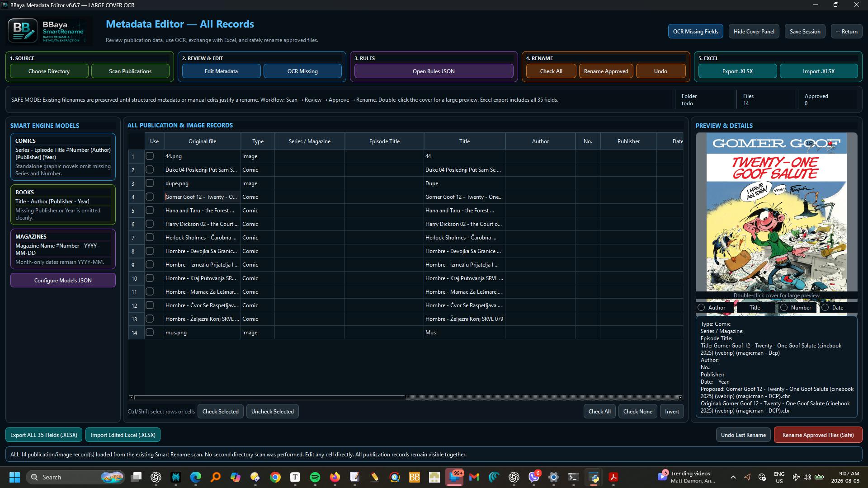
Task: Open the Terminal taskbar icon
Action: (574, 477)
